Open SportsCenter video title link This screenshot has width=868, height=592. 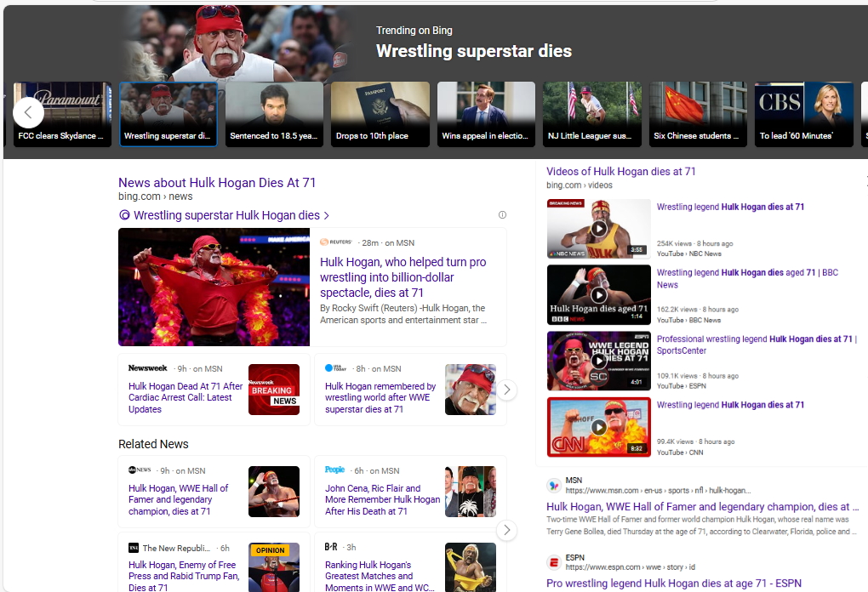757,344
